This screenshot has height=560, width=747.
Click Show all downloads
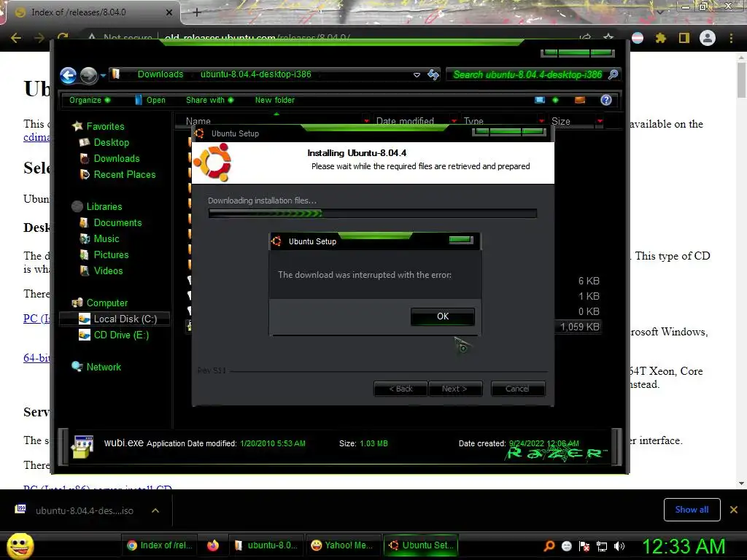point(692,510)
